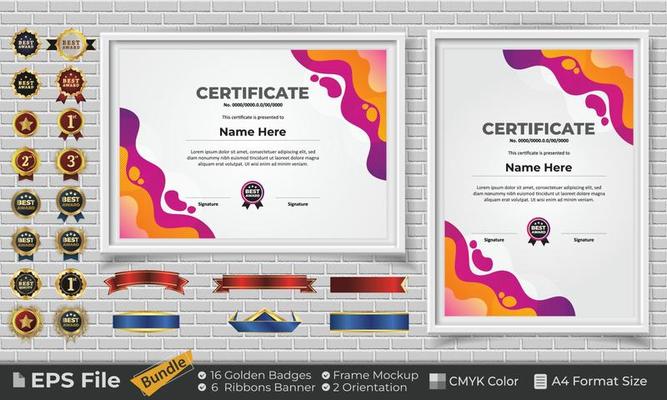The height and width of the screenshot is (400, 667).
Task: Click the plain red star badge without sunburst
Action: (26, 124)
